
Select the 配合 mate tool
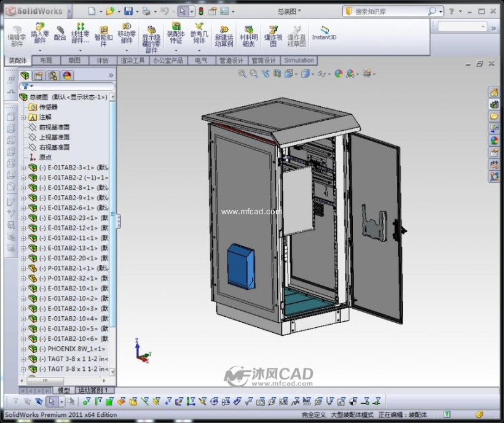click(60, 33)
